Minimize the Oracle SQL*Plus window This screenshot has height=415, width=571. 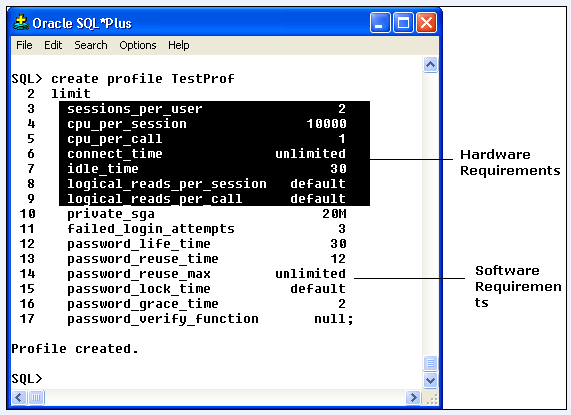[380, 23]
